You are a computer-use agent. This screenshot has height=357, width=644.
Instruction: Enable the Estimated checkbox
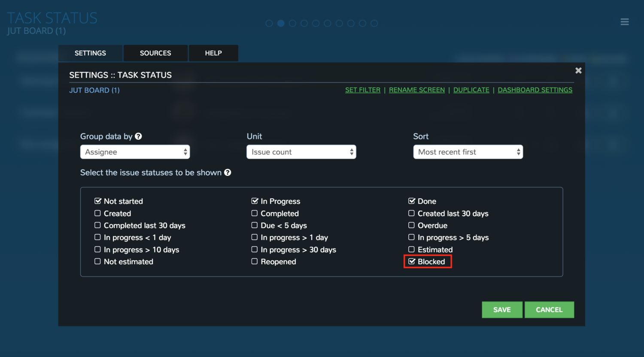411,249
